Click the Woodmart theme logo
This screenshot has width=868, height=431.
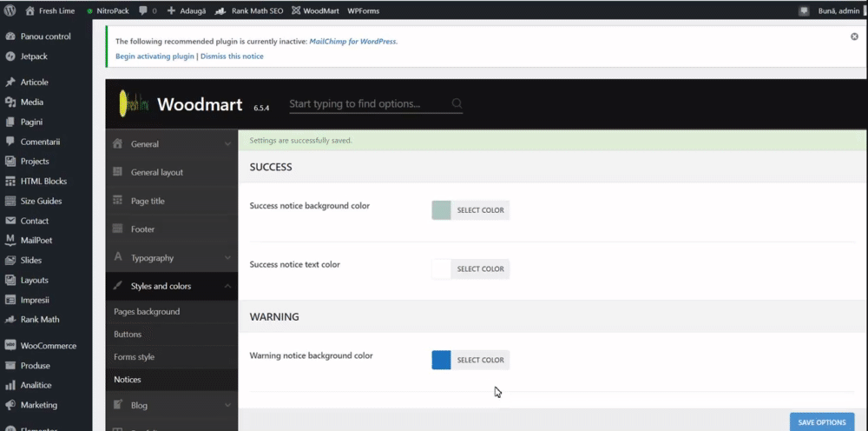click(134, 103)
